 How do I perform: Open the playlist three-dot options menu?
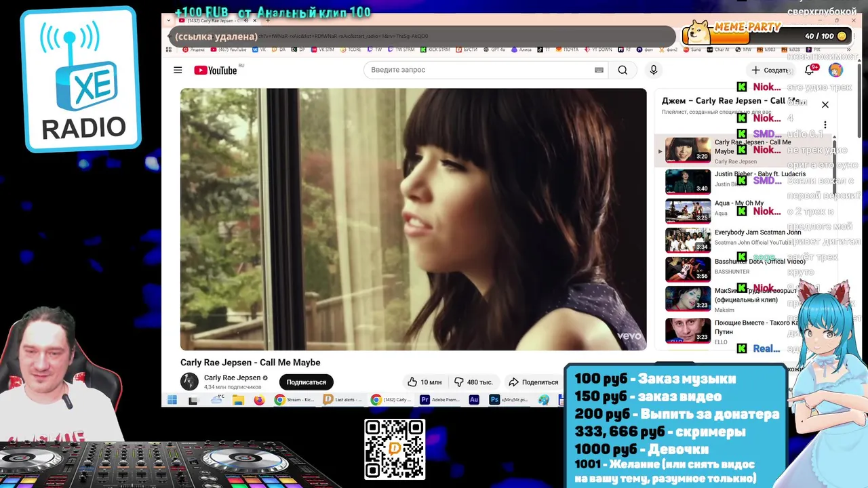click(825, 125)
